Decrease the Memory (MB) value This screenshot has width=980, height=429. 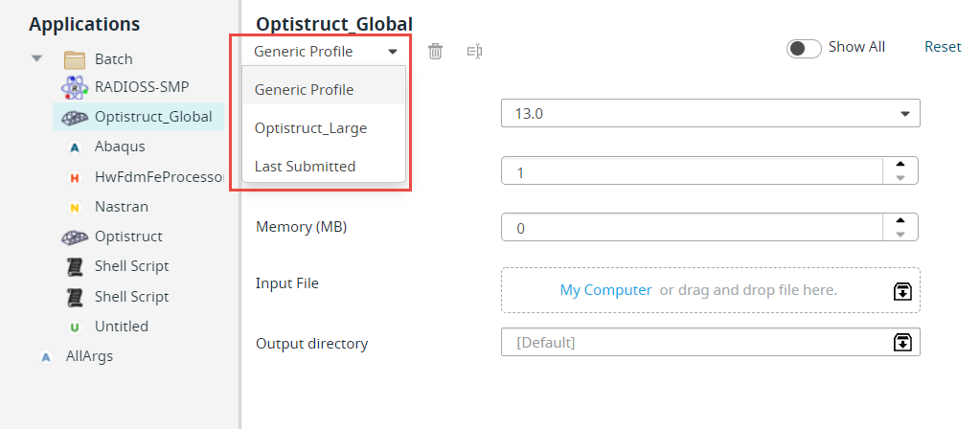click(x=900, y=235)
